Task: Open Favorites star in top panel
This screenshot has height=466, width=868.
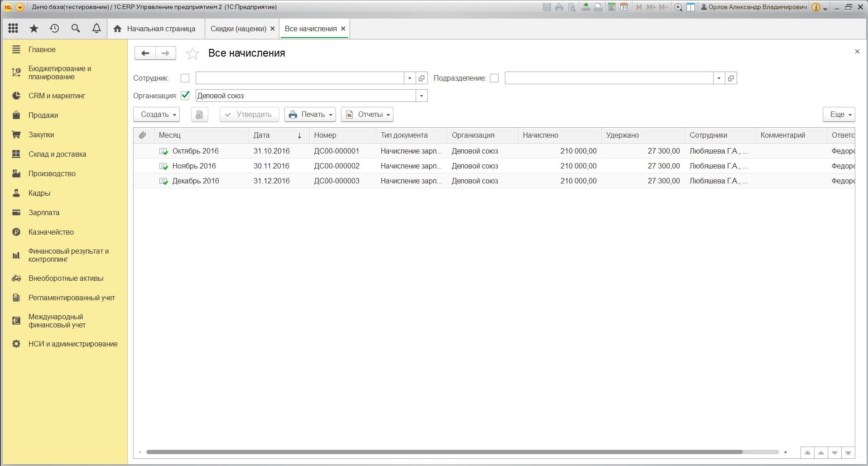Action: coord(34,29)
